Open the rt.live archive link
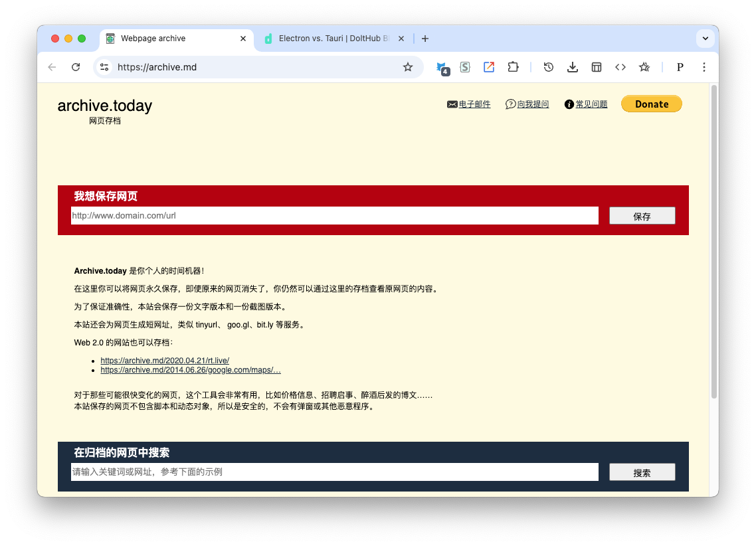The height and width of the screenshot is (546, 756). [x=164, y=360]
